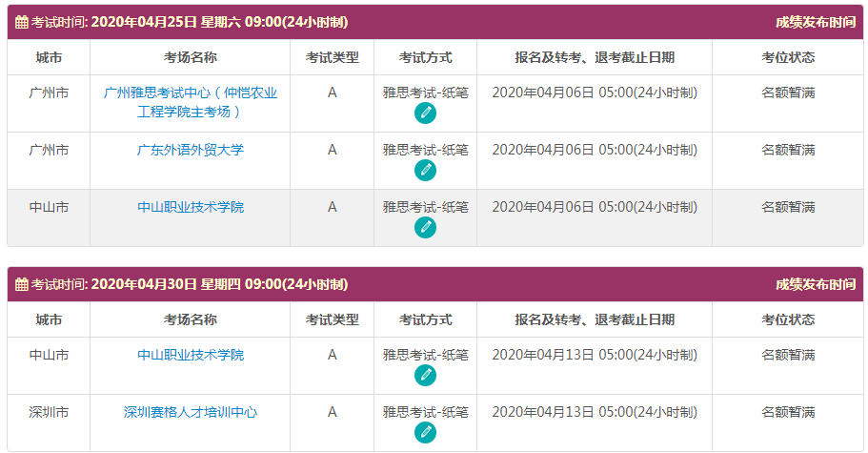
Task: Click 考试时间 2020年04月25日 星期六 header text
Action: click(190, 22)
